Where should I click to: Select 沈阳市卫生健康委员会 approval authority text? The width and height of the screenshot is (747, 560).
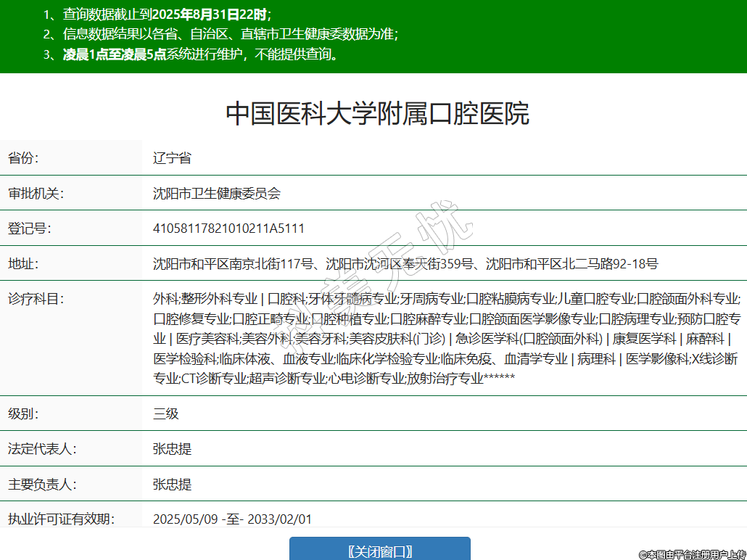[x=216, y=194]
